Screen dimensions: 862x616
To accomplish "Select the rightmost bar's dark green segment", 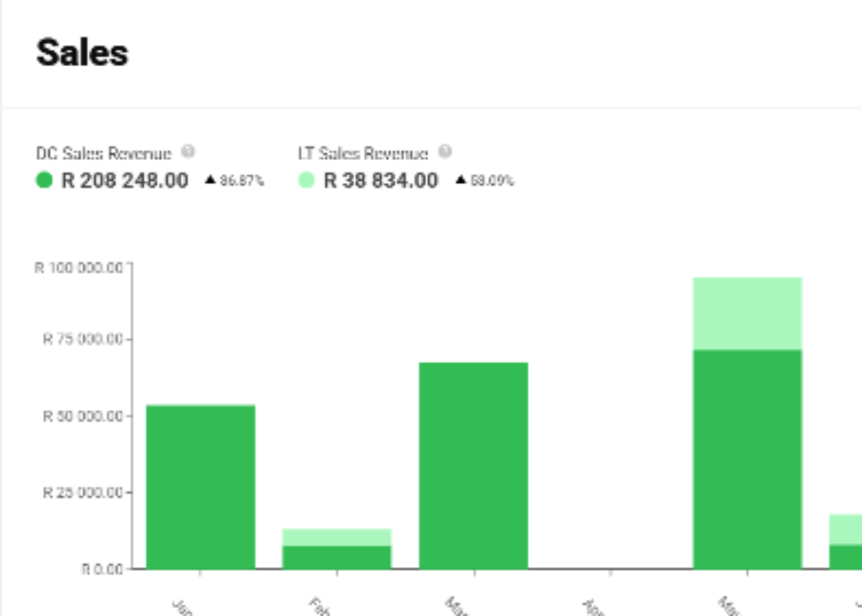I will (846, 557).
